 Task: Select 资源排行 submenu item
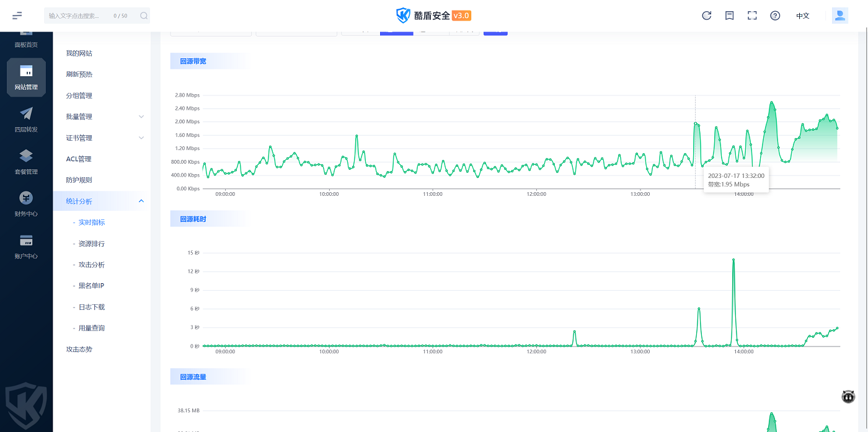point(92,244)
